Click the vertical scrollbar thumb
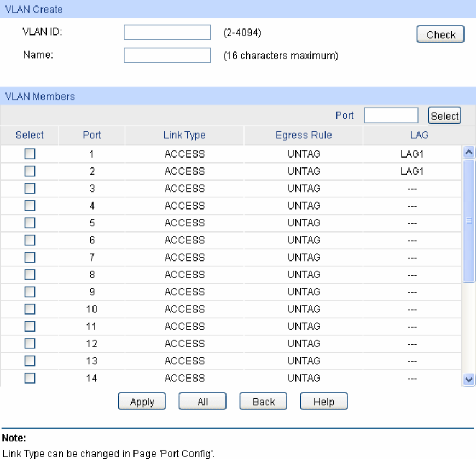476x459 pixels. coord(468,220)
